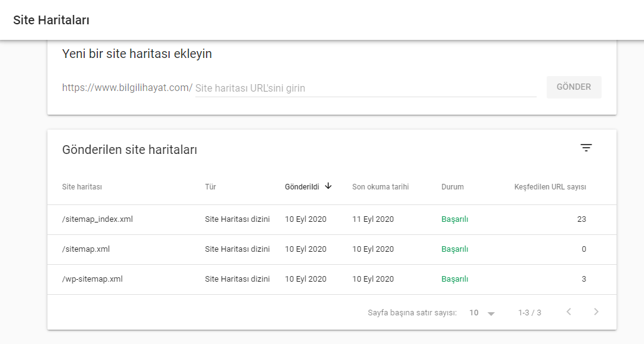
Task: Click the Gönderildi sort arrow icon
Action: pos(328,186)
